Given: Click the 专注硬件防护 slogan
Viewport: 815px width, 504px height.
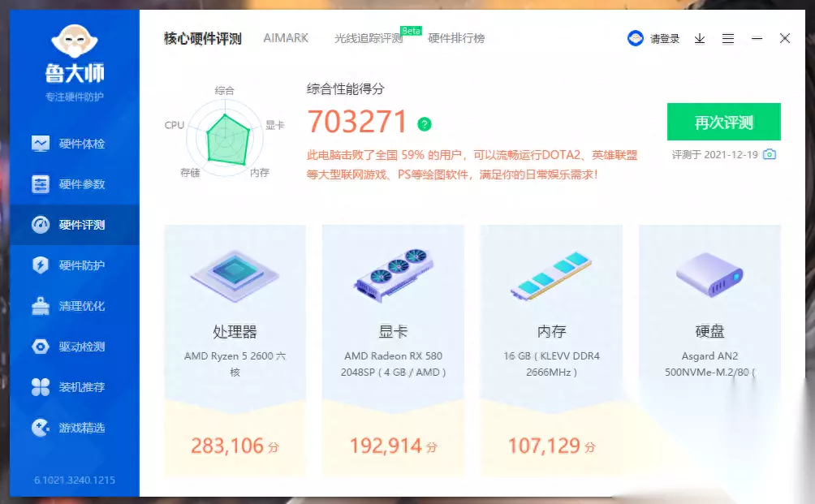Looking at the screenshot, I should (x=75, y=97).
